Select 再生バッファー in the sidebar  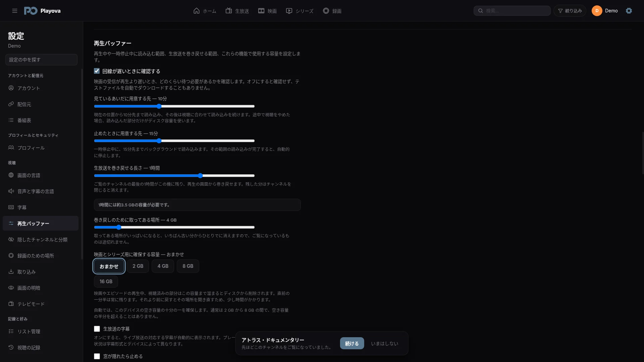pyautogui.click(x=41, y=223)
